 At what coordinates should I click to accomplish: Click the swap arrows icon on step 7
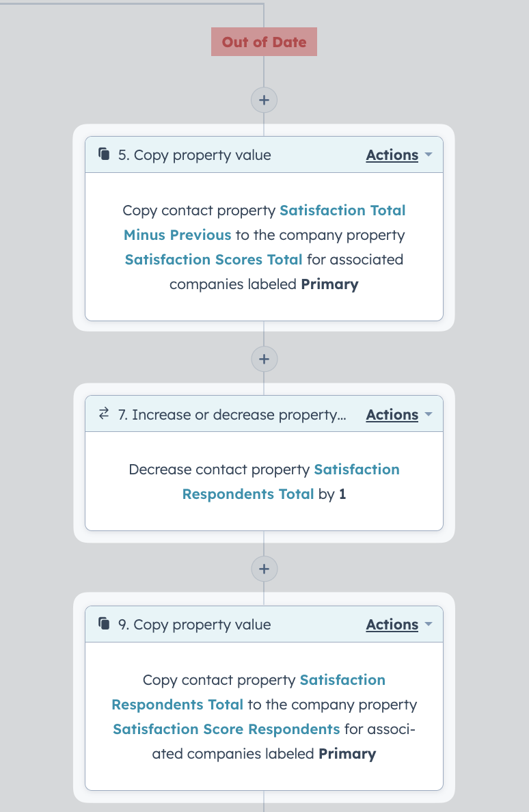104,414
